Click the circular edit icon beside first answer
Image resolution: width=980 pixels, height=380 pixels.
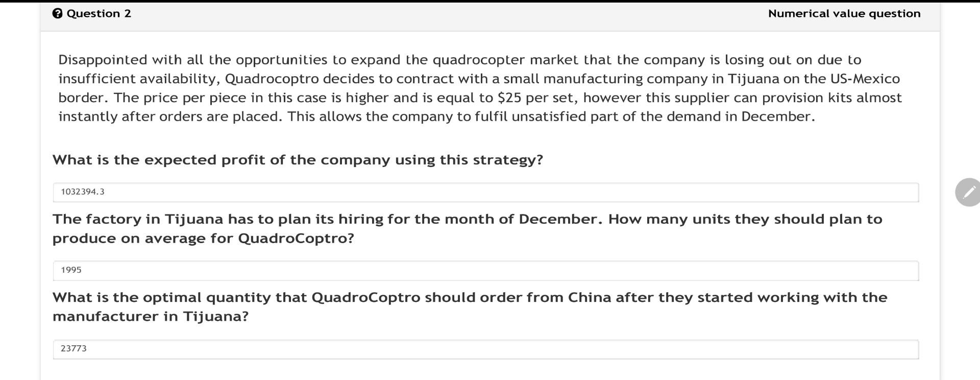point(967,192)
